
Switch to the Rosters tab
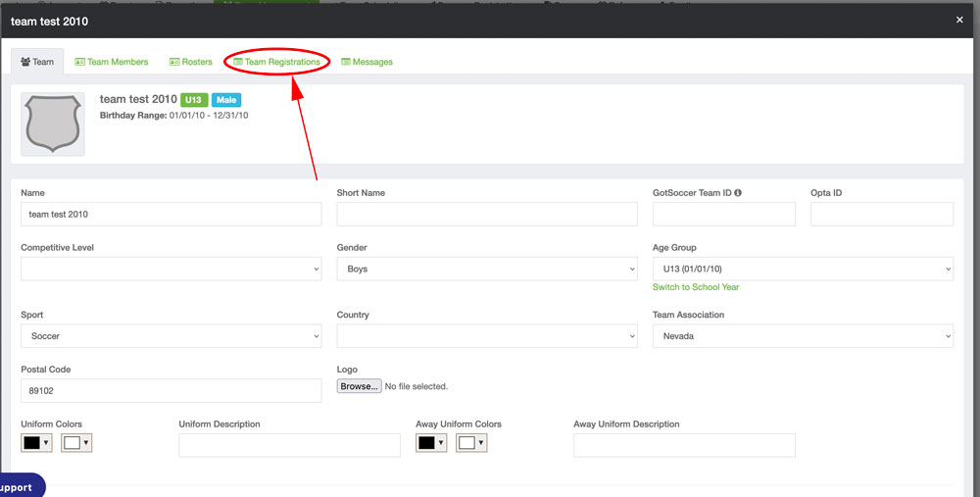(x=191, y=62)
